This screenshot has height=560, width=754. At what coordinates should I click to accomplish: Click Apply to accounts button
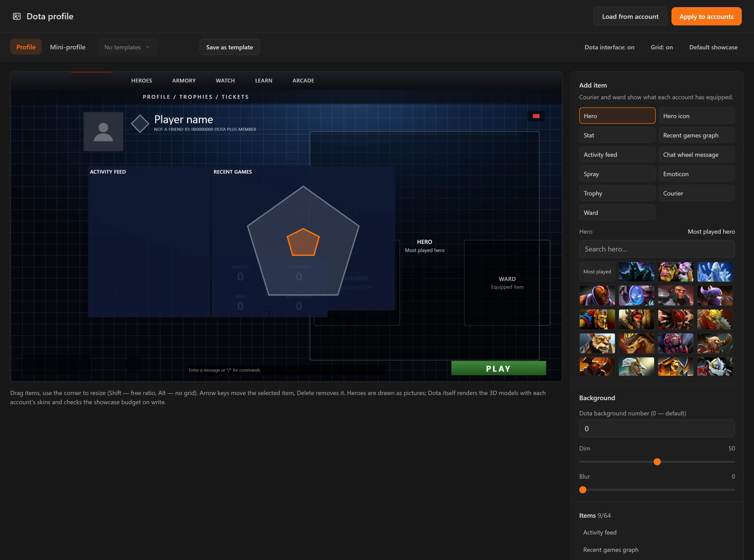coord(706,16)
